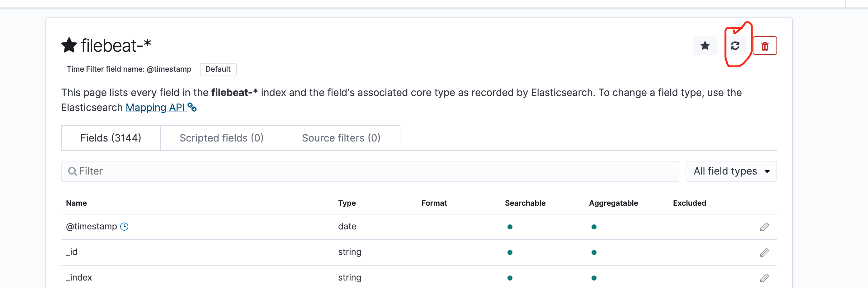The width and height of the screenshot is (868, 288).
Task: Edit the _id field
Action: (765, 252)
